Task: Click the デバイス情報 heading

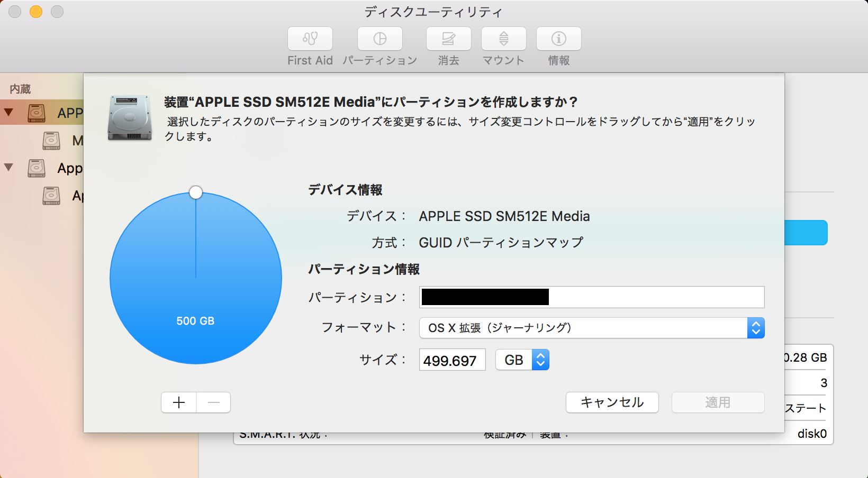Action: 346,190
